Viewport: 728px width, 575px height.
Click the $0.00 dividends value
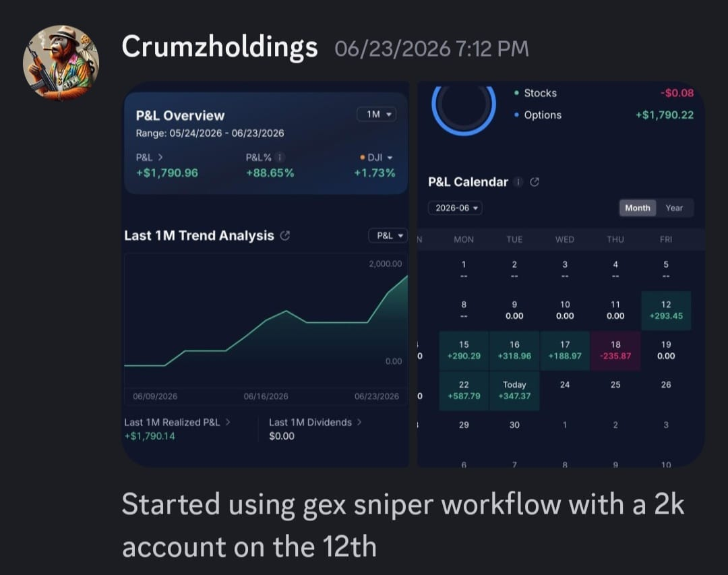coord(282,436)
